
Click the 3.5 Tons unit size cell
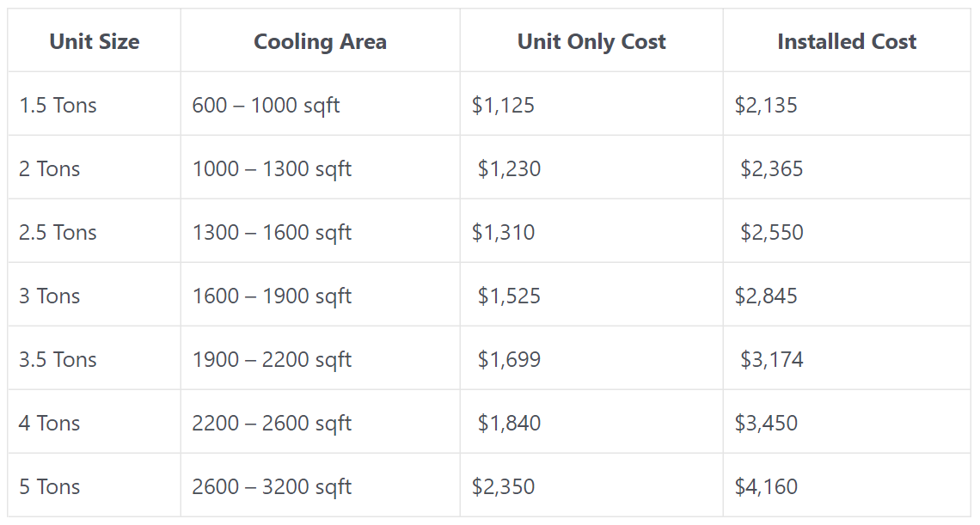(x=58, y=359)
